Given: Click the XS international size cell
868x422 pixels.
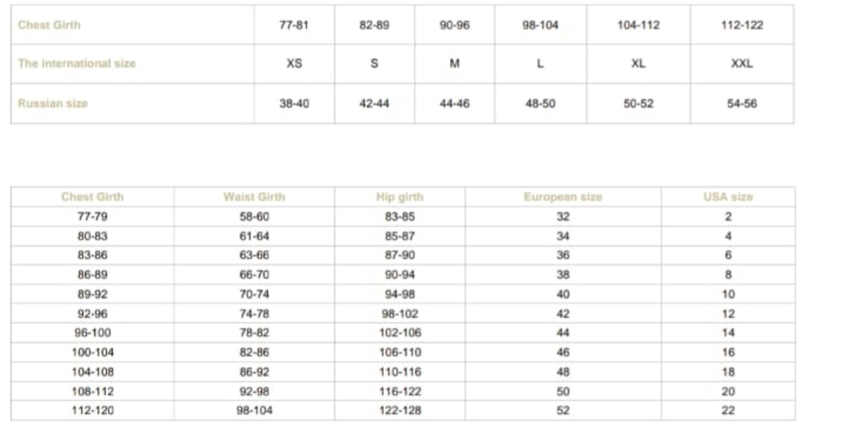Looking at the screenshot, I should click(x=294, y=64).
